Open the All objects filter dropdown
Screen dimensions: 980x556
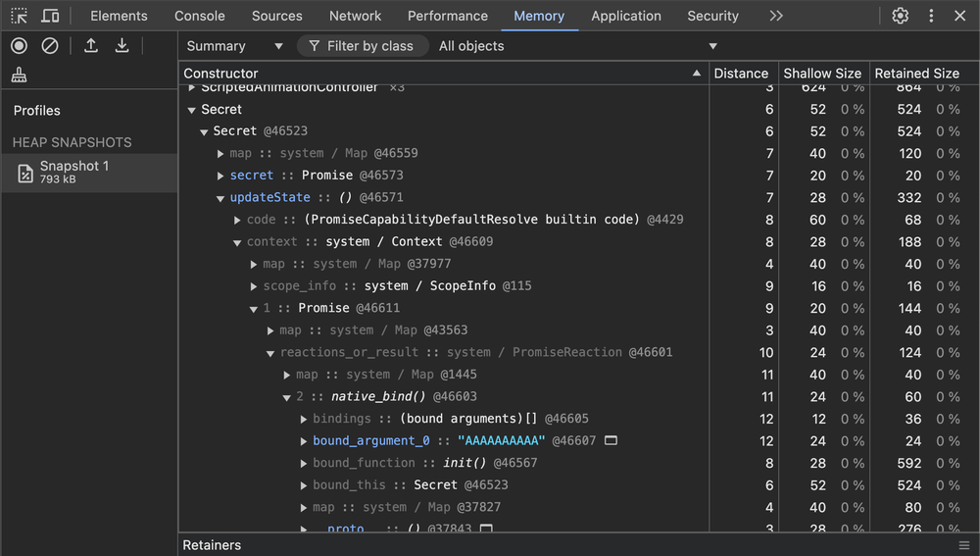click(577, 46)
